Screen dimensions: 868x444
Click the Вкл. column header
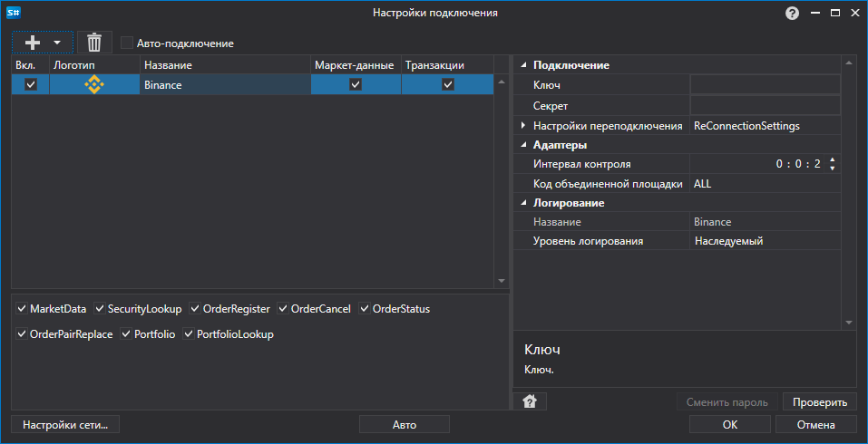[x=31, y=65]
